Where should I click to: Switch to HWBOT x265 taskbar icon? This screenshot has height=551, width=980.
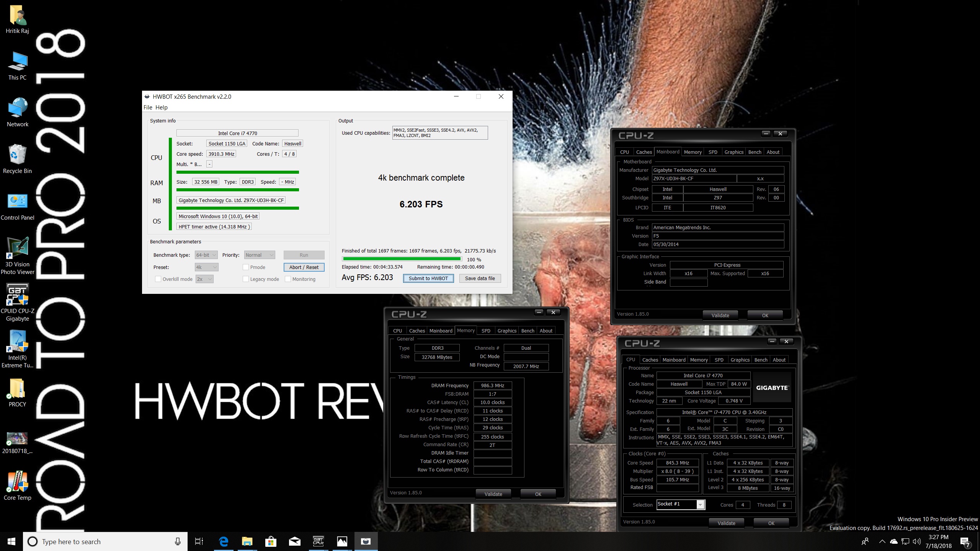coord(366,541)
